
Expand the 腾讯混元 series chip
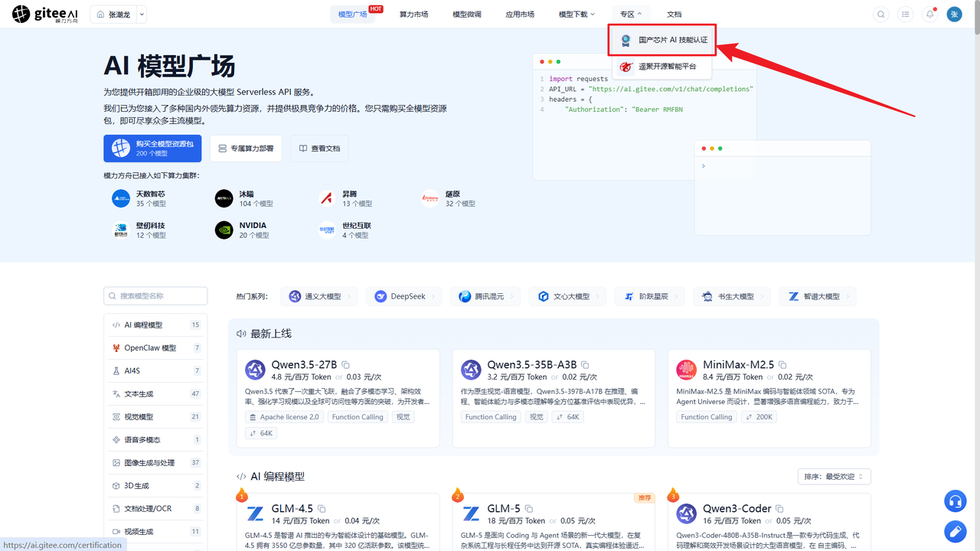point(485,296)
